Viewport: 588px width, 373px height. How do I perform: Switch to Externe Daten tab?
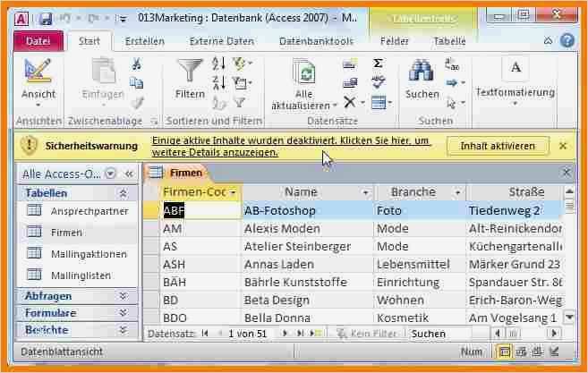[222, 41]
